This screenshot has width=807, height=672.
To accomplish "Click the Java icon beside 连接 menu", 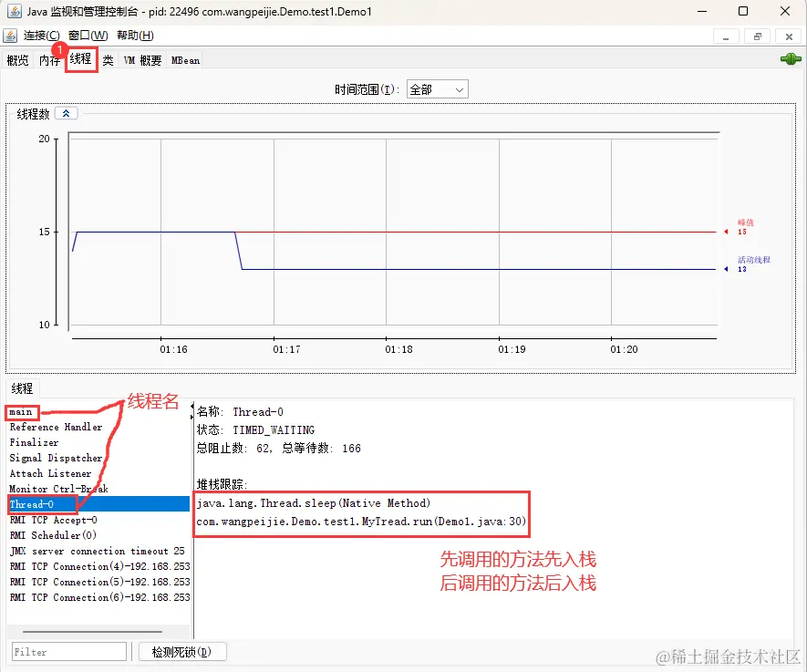I will (x=10, y=36).
